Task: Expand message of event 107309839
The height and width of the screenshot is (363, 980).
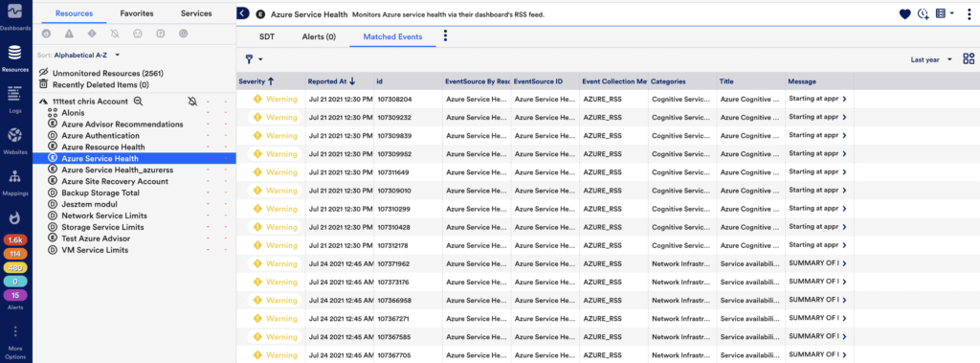Action: (x=844, y=135)
